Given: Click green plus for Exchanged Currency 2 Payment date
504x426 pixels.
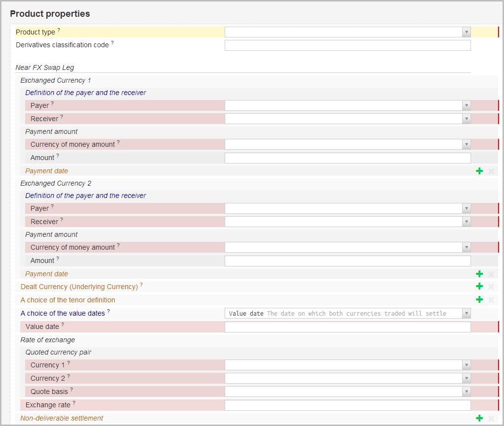Looking at the screenshot, I should [x=479, y=274].
